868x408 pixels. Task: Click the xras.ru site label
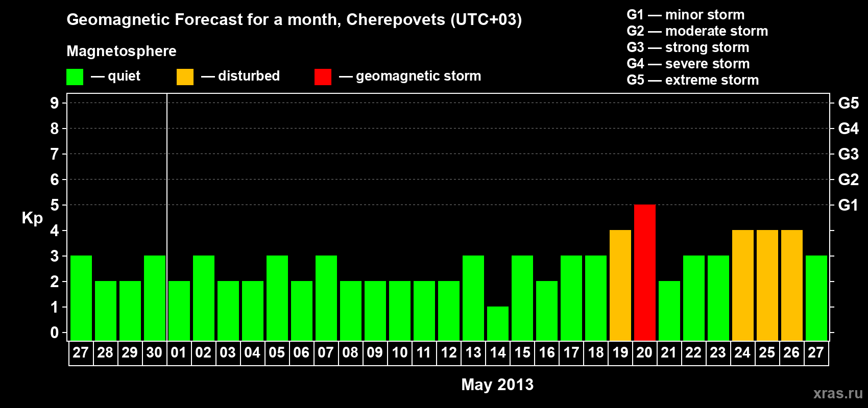pos(838,393)
